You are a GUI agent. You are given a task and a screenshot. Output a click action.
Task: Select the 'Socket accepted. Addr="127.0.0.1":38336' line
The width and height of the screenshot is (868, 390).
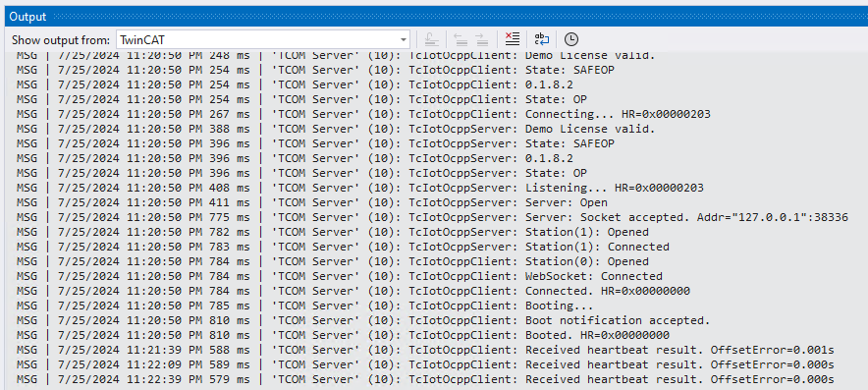(432, 217)
